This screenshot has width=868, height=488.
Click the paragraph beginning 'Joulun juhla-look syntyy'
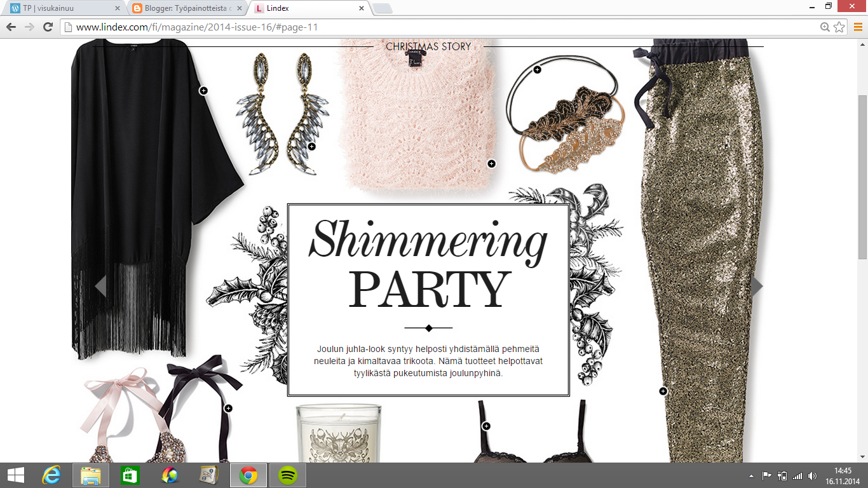tap(428, 361)
